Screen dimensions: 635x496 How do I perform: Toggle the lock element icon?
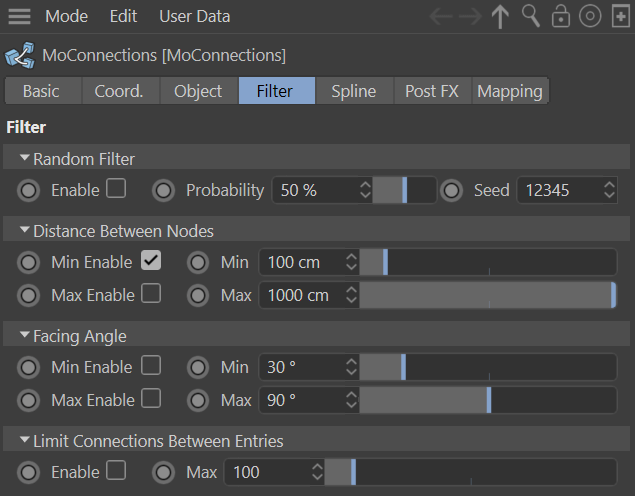(x=561, y=17)
